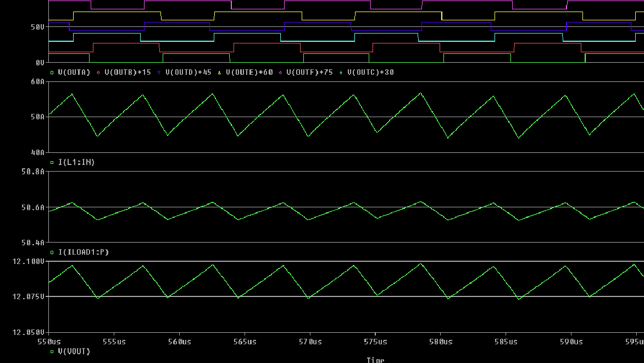Click the 570us tick label on time axis
This screenshot has height=363, width=644.
pos(310,342)
